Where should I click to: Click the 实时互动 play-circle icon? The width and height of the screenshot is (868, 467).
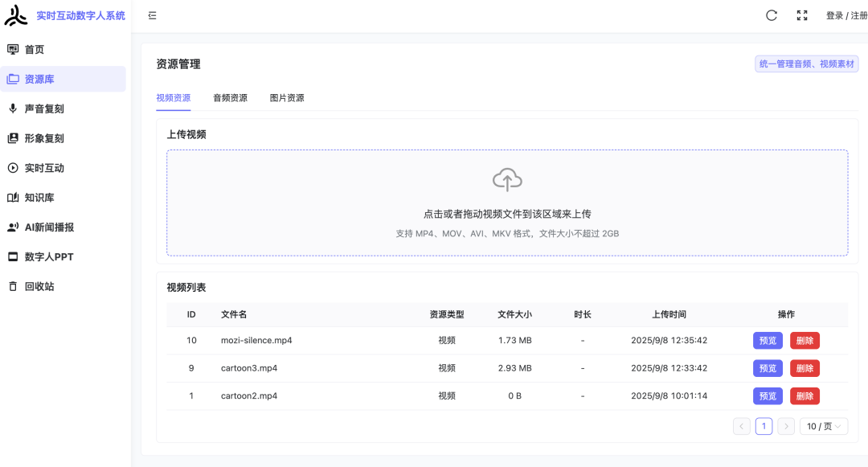tap(13, 168)
